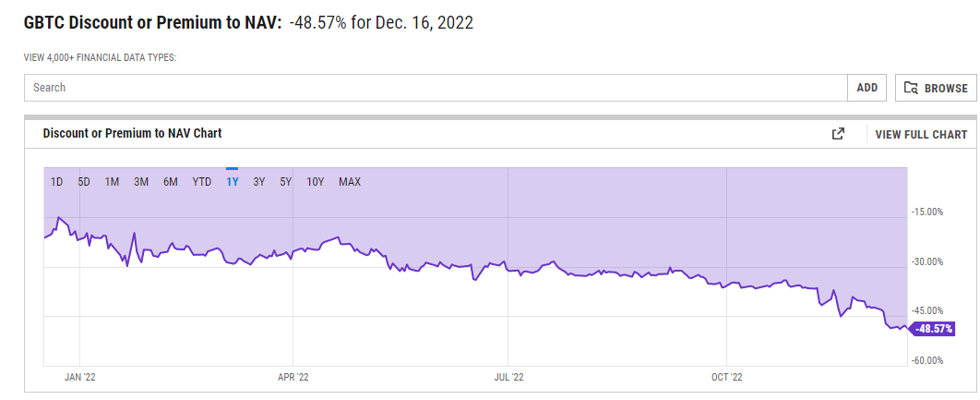Select the 5D time range

84,182
